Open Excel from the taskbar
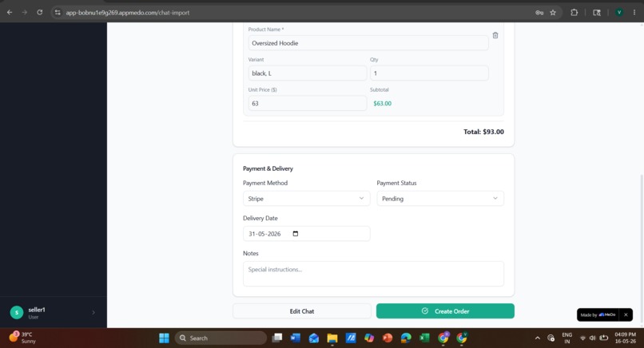 424,338
